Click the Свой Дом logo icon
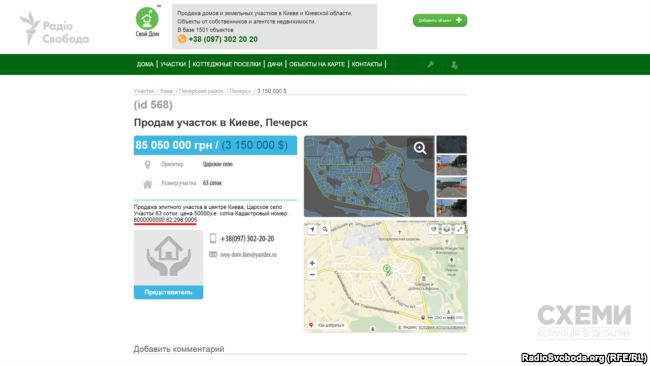This screenshot has width=650, height=366. click(147, 18)
